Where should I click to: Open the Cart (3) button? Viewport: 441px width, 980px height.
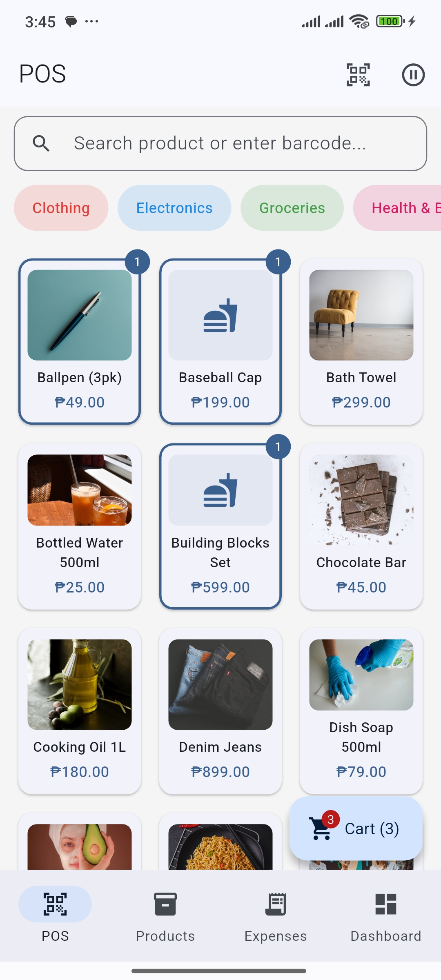(356, 829)
